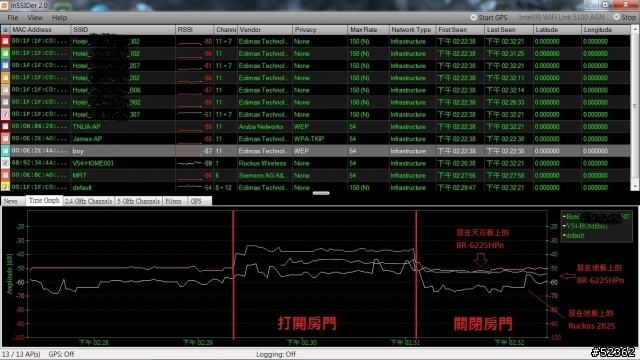Sort by First Seen column header

(x=460, y=30)
